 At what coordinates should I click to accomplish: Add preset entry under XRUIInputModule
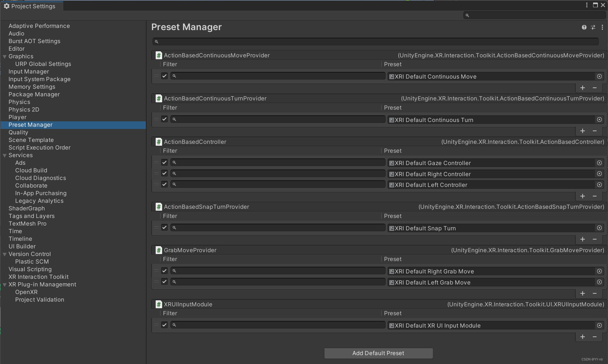[583, 337]
